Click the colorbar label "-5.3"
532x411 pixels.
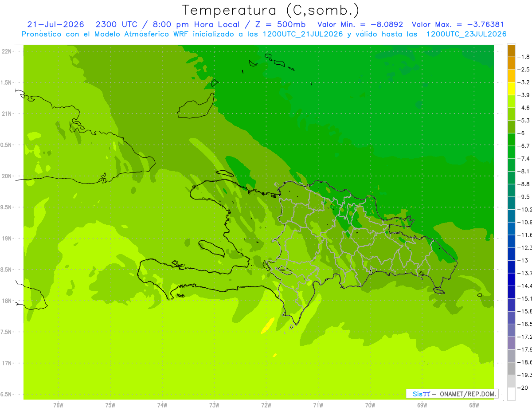click(x=524, y=120)
